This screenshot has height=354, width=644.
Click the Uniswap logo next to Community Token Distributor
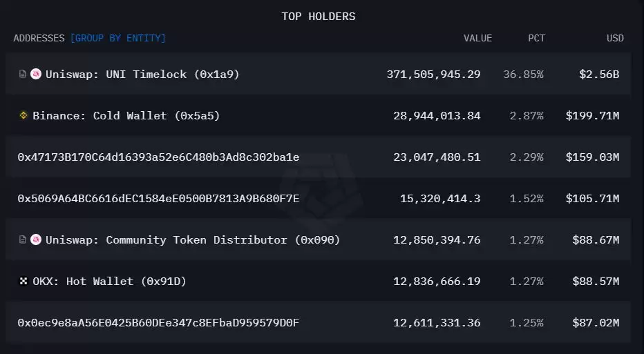[x=36, y=240]
